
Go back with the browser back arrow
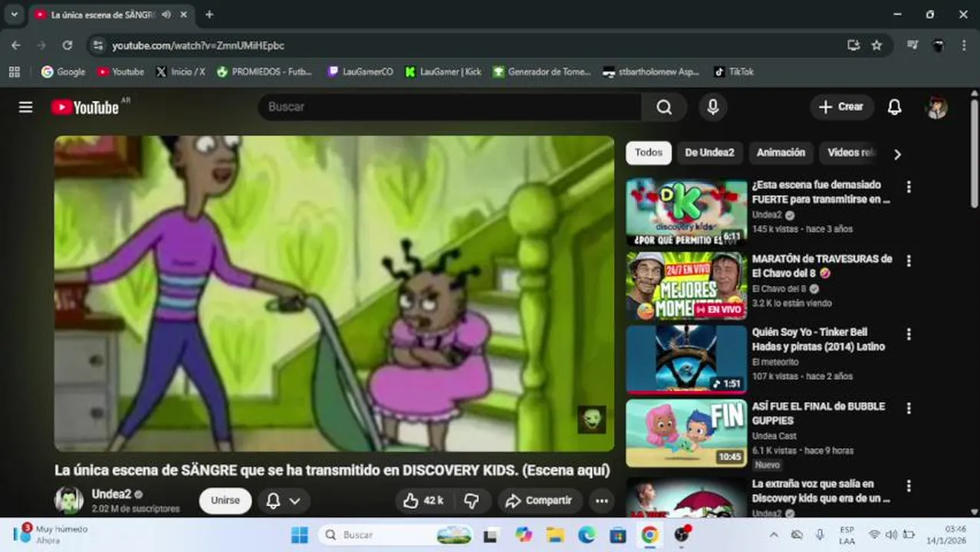[x=16, y=45]
